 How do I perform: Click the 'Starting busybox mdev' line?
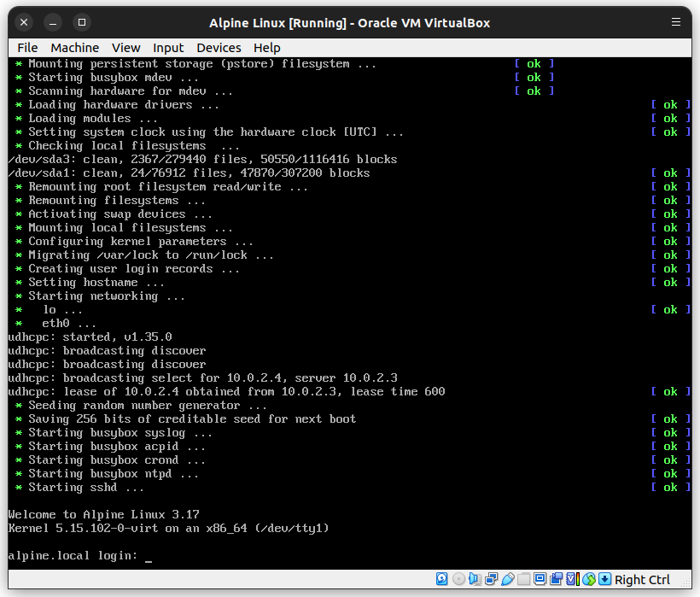click(x=108, y=77)
